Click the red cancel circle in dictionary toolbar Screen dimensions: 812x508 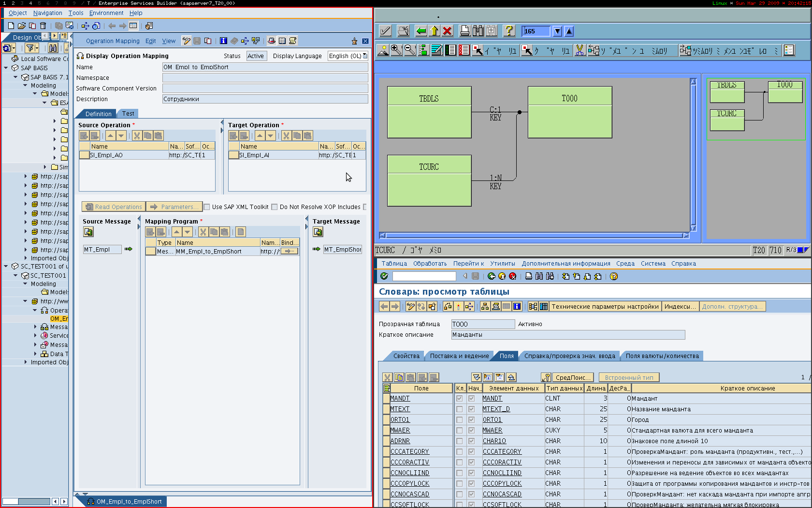tap(513, 276)
